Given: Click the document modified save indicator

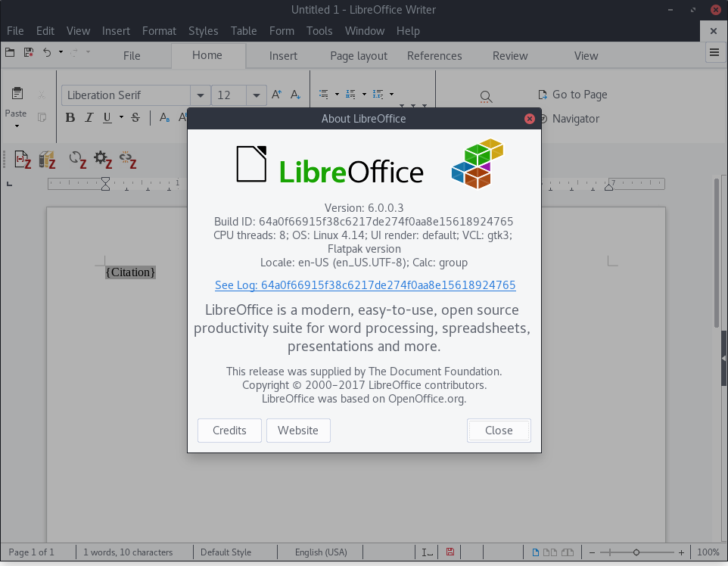Looking at the screenshot, I should click(x=450, y=552).
